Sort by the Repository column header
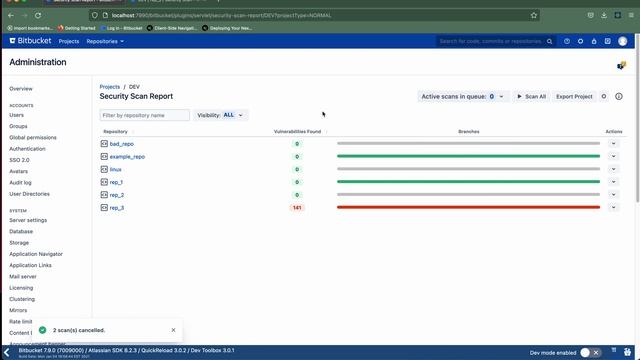 coord(116,131)
